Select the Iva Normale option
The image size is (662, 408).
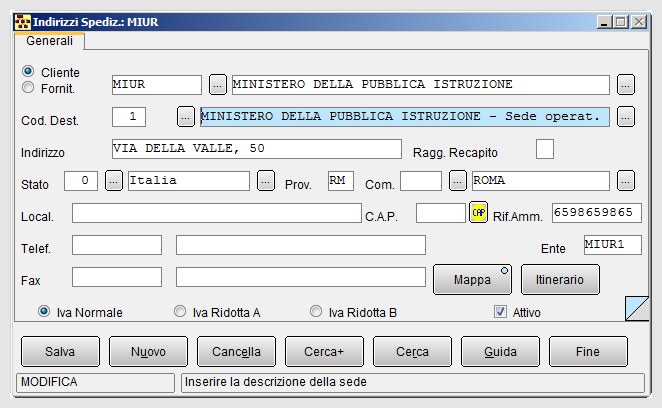pyautogui.click(x=44, y=311)
